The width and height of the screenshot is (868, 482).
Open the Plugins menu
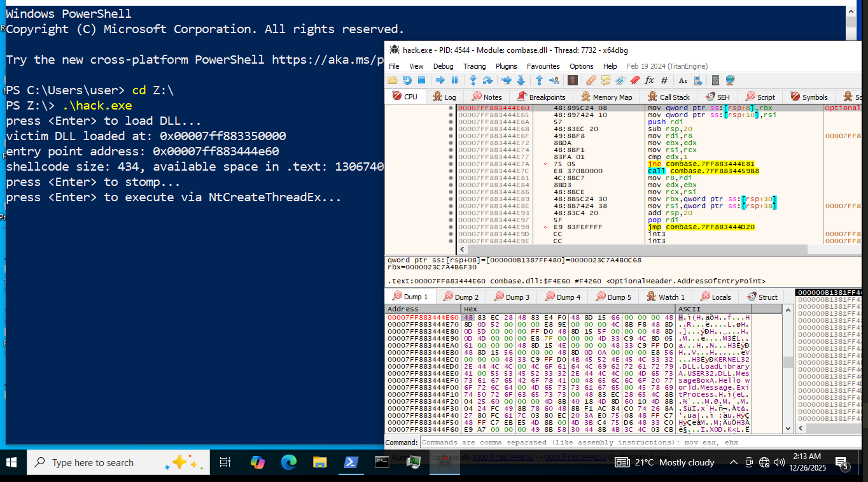[507, 66]
